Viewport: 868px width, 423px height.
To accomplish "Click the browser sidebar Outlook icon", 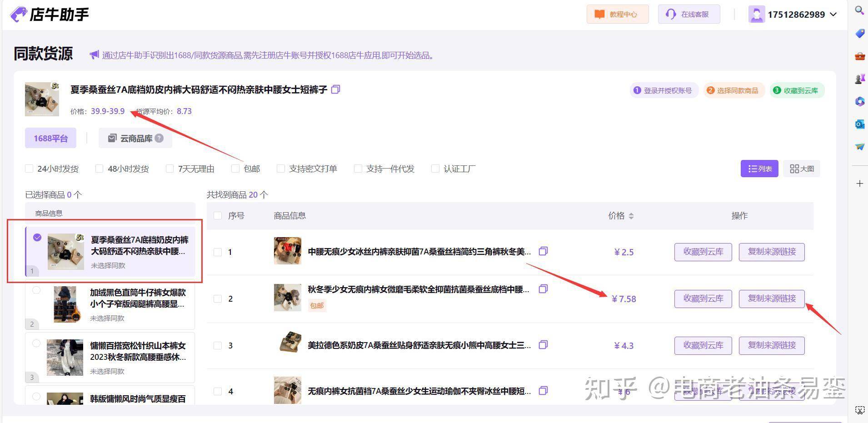I will pyautogui.click(x=859, y=124).
